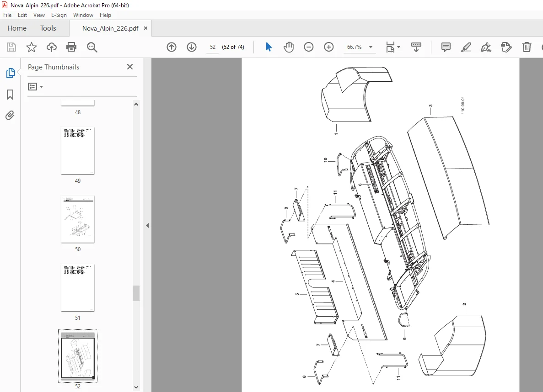The image size is (543, 392).
Task: Select page 51 thumbnail
Action: click(x=78, y=287)
